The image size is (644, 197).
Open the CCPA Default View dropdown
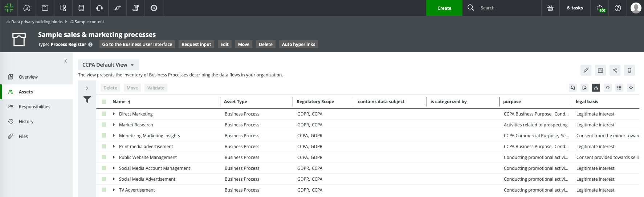click(x=108, y=65)
